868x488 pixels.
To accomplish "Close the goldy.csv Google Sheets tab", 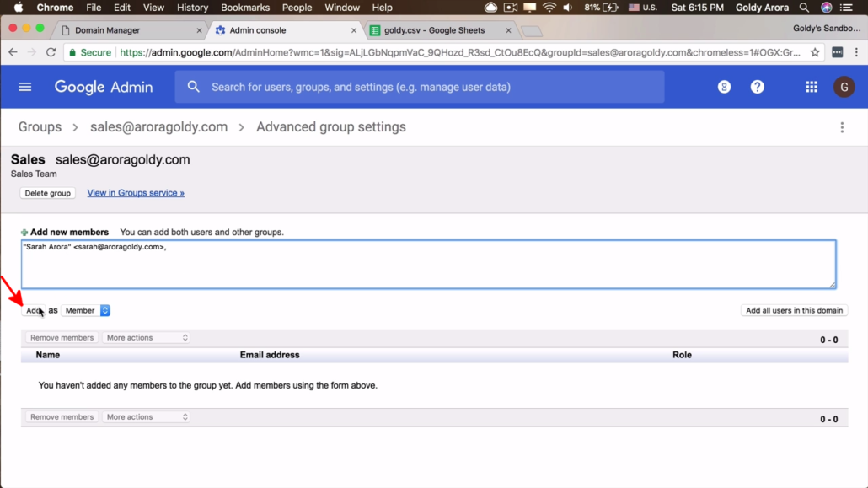I will point(508,30).
